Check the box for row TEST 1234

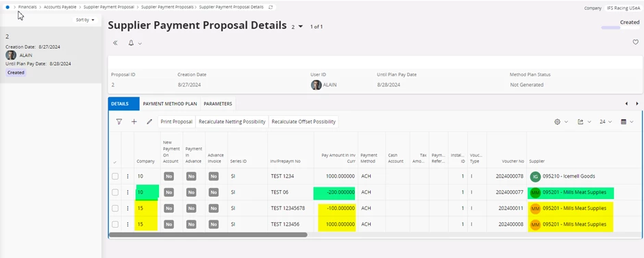pyautogui.click(x=115, y=176)
